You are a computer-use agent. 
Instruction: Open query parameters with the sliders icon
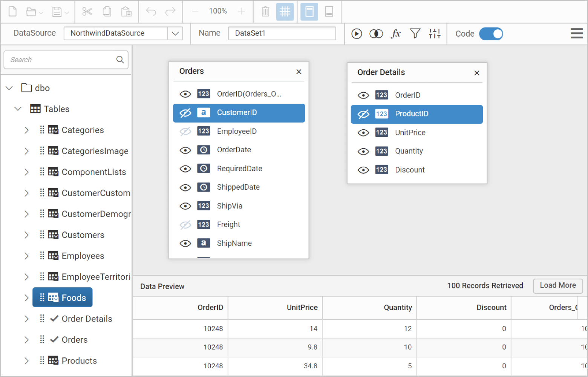[435, 34]
